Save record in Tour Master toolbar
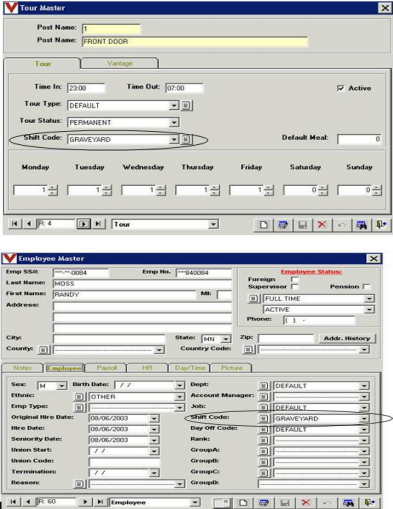Viewport: 393px width, 509px height. pos(302,225)
